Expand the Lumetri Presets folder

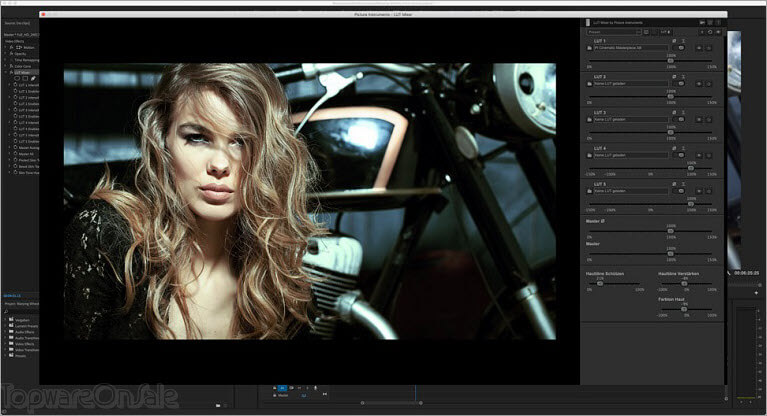pos(6,326)
